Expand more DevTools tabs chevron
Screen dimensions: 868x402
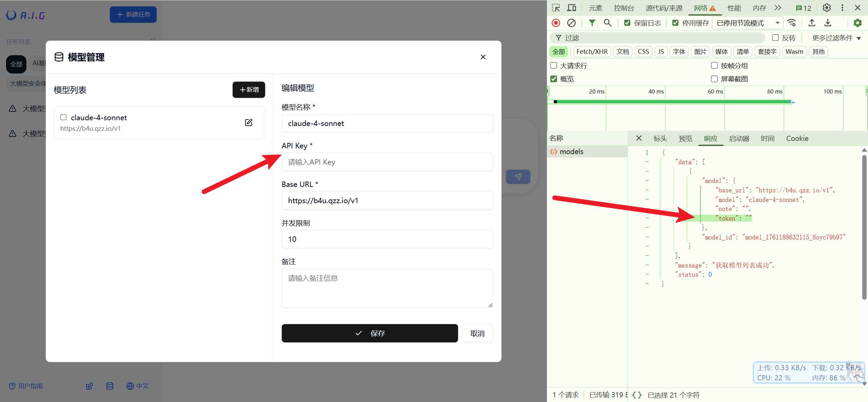click(778, 8)
